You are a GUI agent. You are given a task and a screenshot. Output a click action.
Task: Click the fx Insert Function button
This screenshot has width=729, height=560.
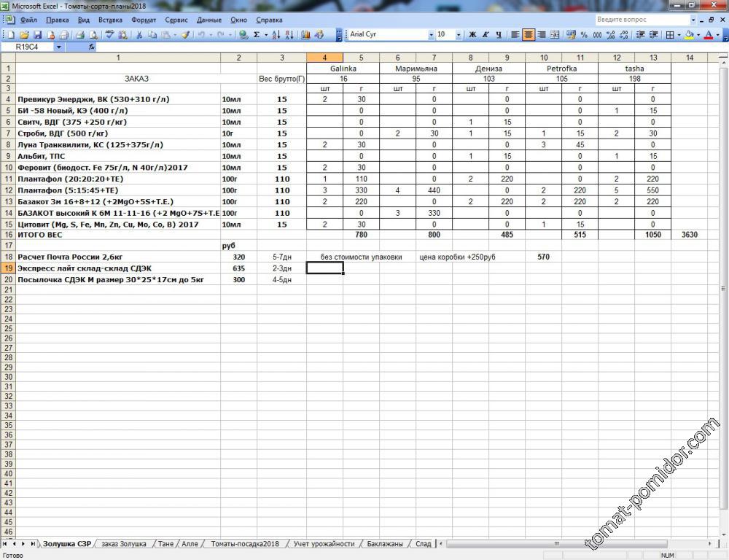[x=91, y=47]
